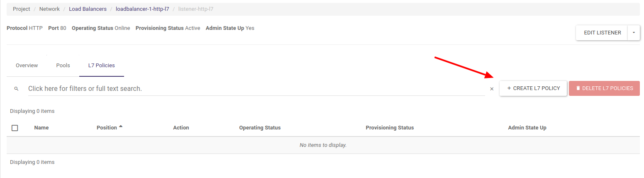This screenshot has width=644, height=178.
Task: Click the Action column header
Action: click(181, 128)
